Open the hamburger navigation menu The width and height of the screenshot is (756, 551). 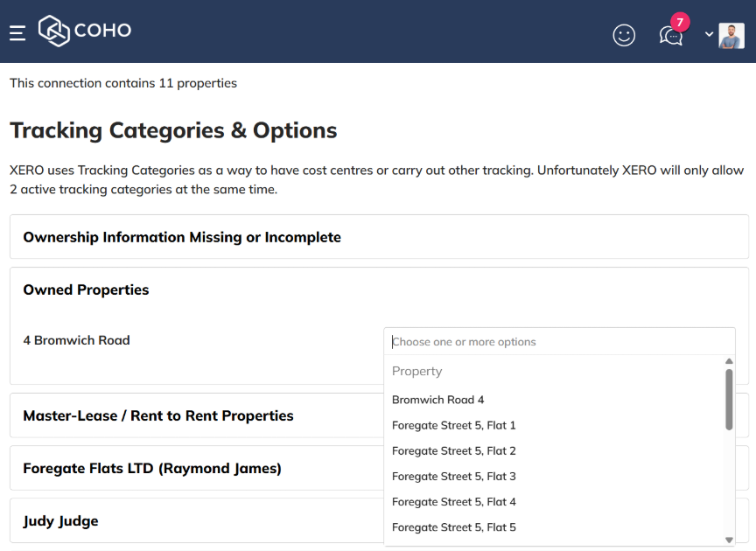coord(17,32)
